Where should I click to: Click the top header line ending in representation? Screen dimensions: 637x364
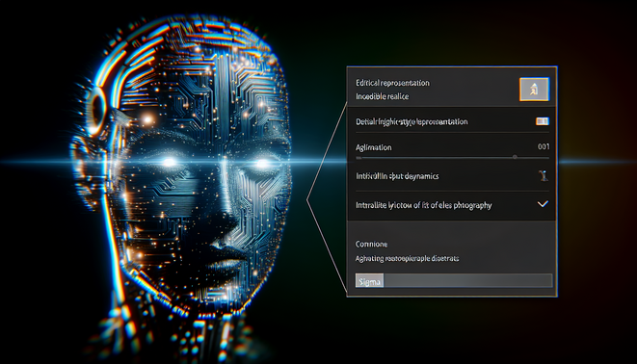[x=392, y=83]
